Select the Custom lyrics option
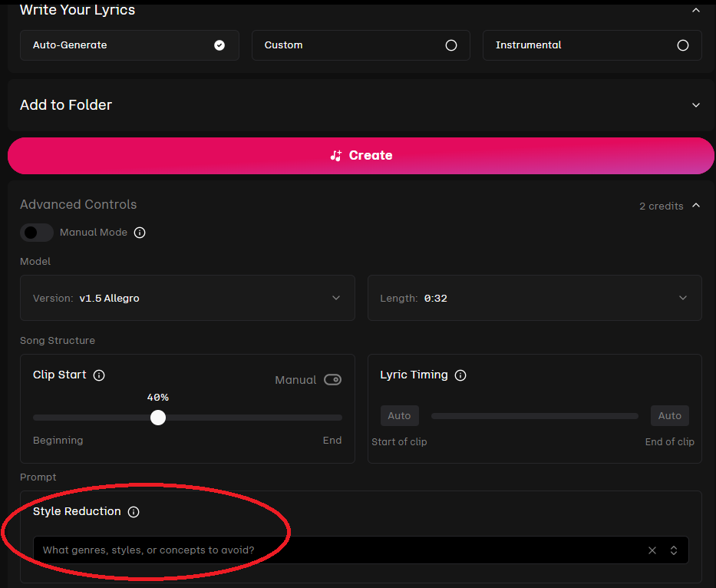716x588 pixels. tap(361, 45)
